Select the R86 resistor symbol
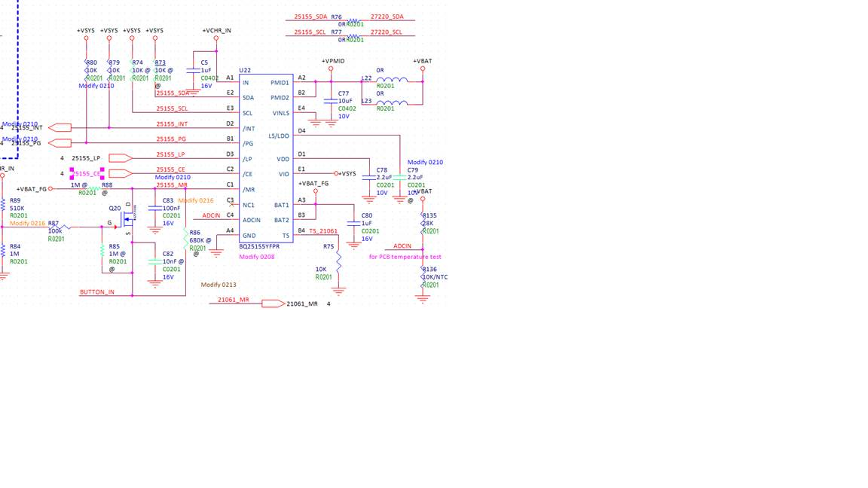This screenshot has height=488, width=868. pos(185,239)
